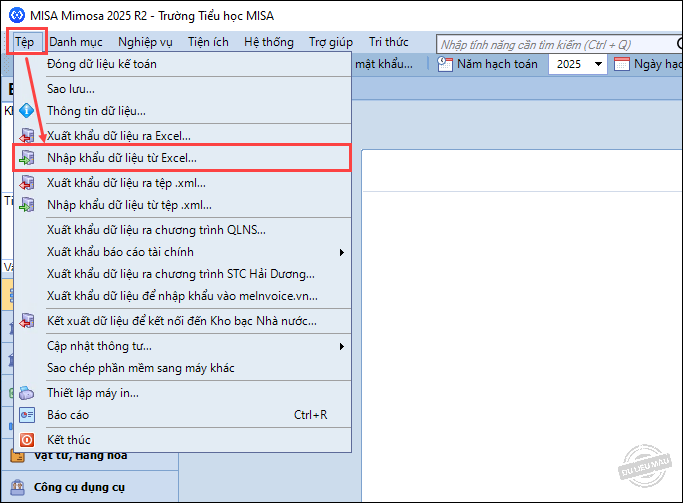The width and height of the screenshot is (683, 503).
Task: Click the Nhập khẩu dữ liệu từ Excel icon
Action: tap(27, 158)
